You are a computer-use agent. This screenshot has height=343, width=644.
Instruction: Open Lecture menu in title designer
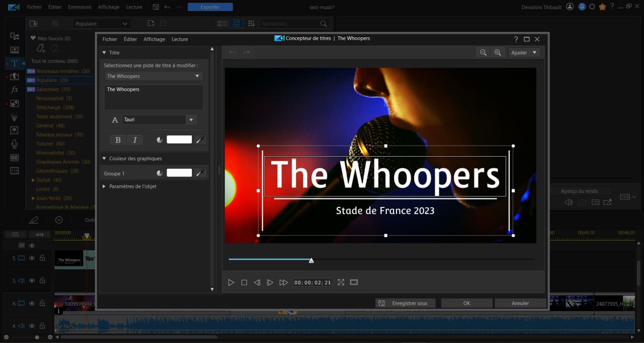180,39
